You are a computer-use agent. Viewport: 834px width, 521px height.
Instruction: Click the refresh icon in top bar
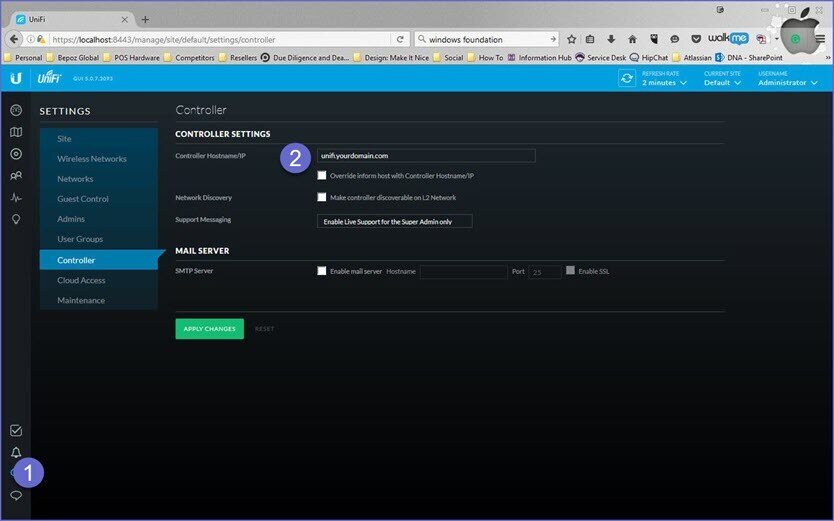pos(627,78)
